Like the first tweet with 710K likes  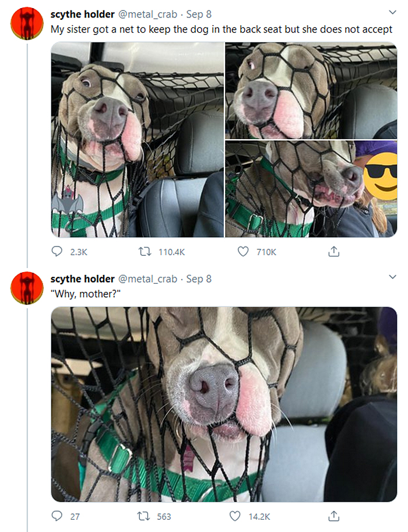pos(243,252)
